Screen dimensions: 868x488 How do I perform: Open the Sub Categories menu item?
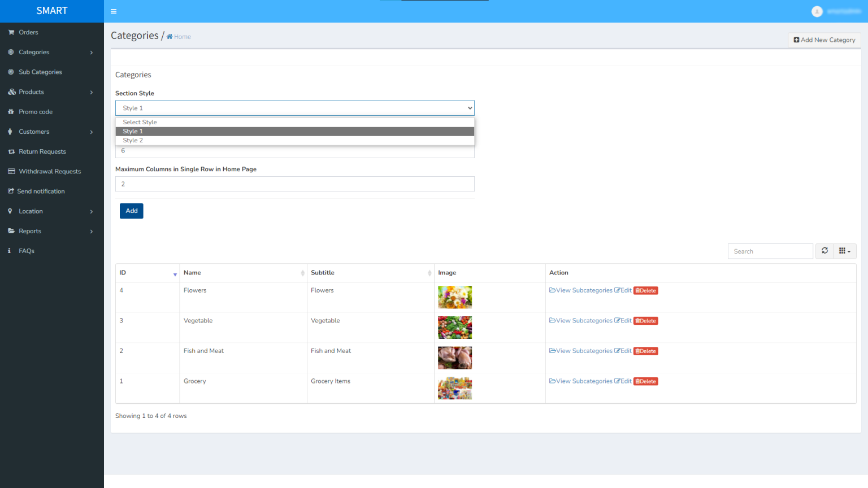(x=40, y=72)
